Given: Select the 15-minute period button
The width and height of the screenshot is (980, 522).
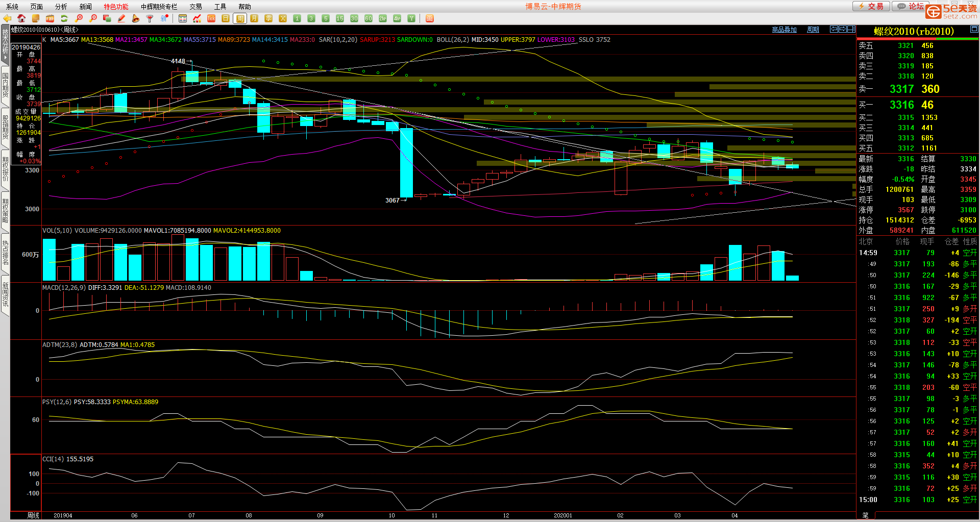Looking at the screenshot, I should pos(340,18).
